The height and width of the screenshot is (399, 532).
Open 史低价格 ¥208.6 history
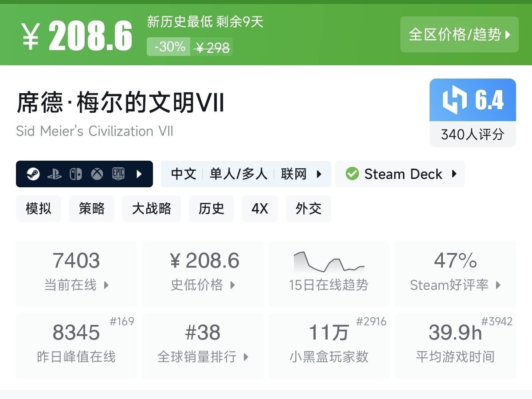[x=203, y=273]
